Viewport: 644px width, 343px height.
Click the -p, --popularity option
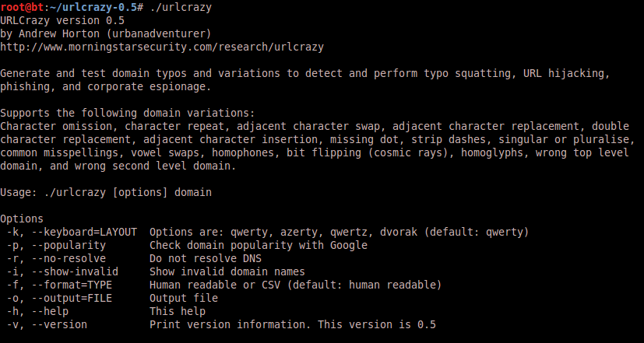tap(56, 246)
